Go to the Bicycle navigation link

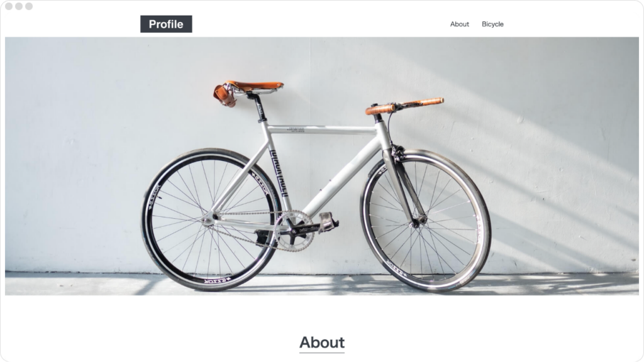pyautogui.click(x=492, y=25)
